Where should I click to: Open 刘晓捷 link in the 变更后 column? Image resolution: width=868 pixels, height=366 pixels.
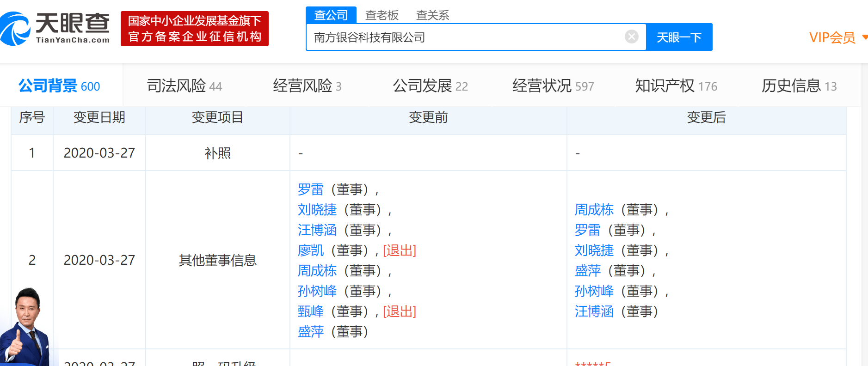pyautogui.click(x=594, y=250)
